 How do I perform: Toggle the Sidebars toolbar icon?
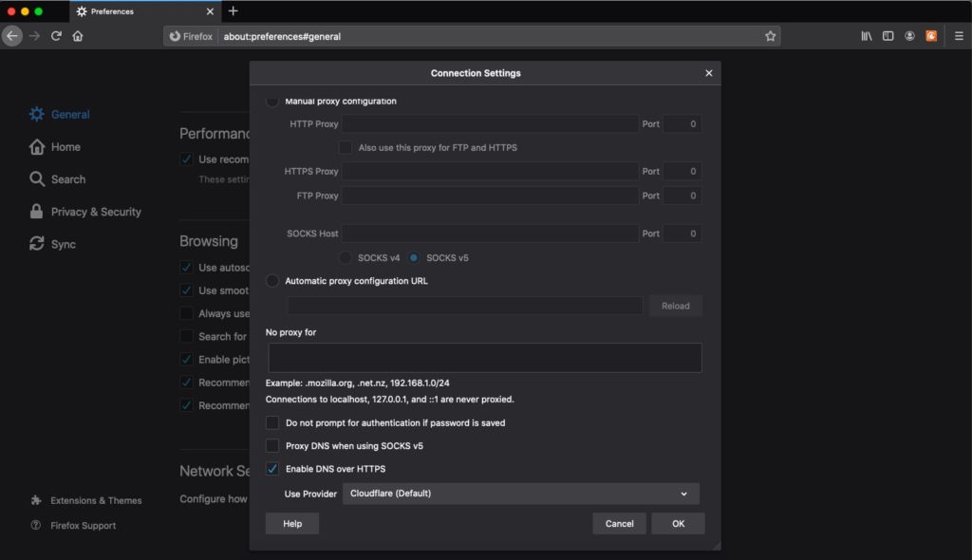pyautogui.click(x=888, y=35)
